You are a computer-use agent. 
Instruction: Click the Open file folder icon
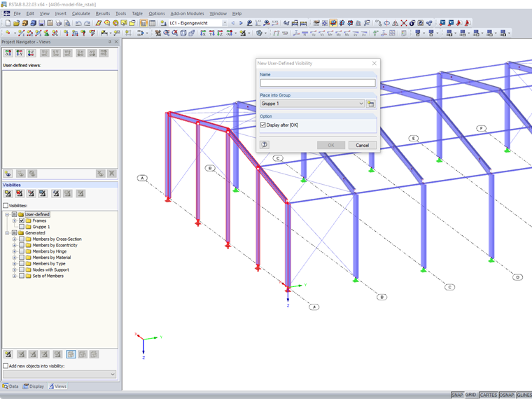[16, 23]
